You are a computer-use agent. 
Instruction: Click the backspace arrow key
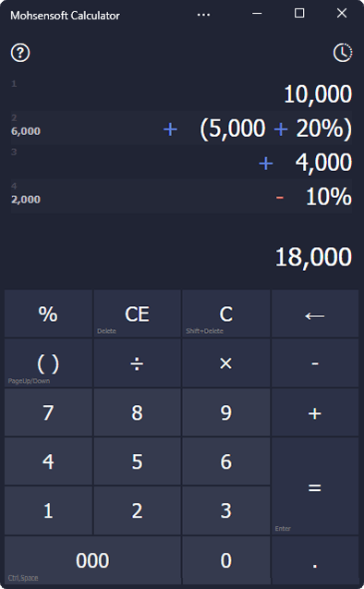click(x=315, y=313)
